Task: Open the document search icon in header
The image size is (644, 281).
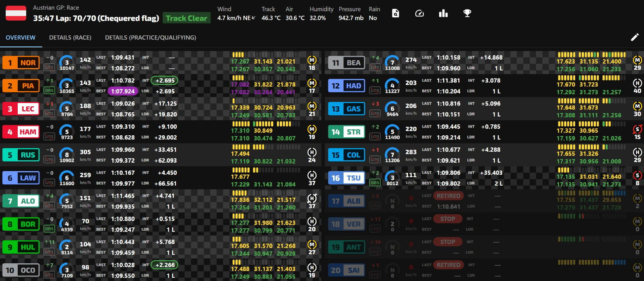Action: pos(396,13)
